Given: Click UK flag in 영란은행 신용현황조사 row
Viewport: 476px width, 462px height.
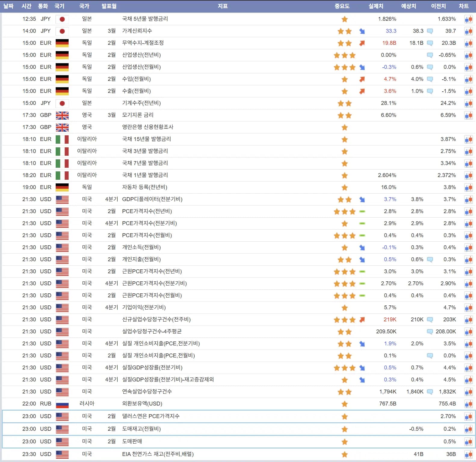Looking at the screenshot, I should coord(62,127).
